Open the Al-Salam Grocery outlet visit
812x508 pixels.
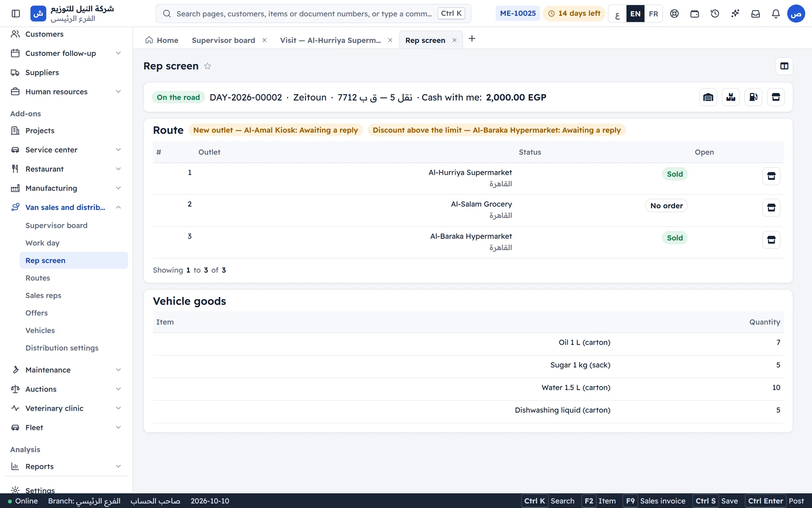point(771,208)
